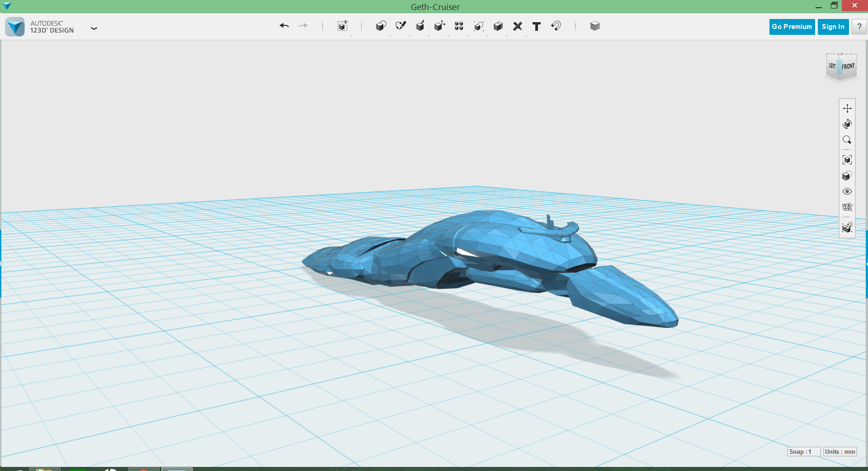Open the Material tool
The height and width of the screenshot is (471, 868).
click(x=595, y=26)
